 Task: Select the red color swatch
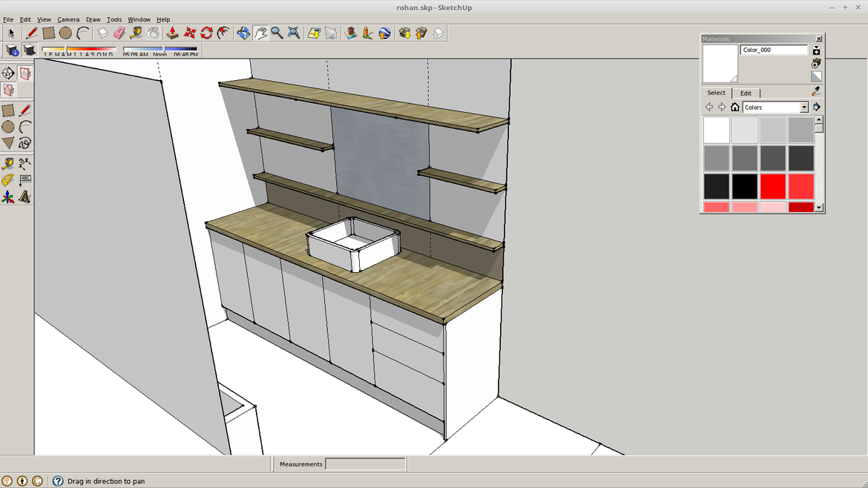[x=772, y=186]
